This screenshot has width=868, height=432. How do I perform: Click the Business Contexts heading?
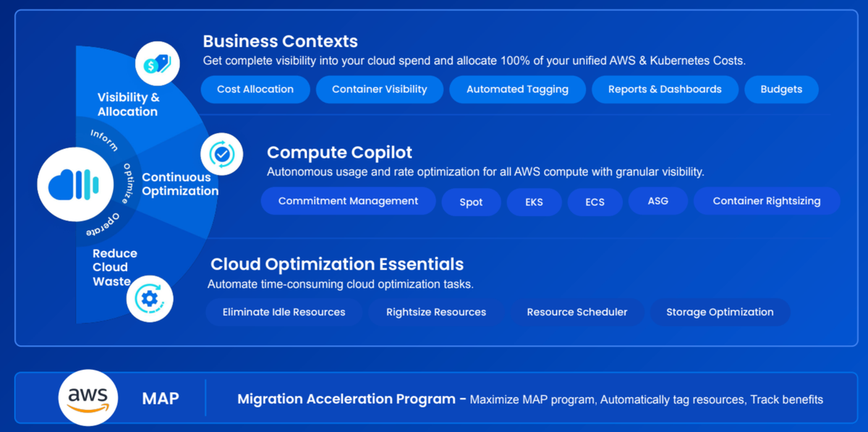coord(280,41)
